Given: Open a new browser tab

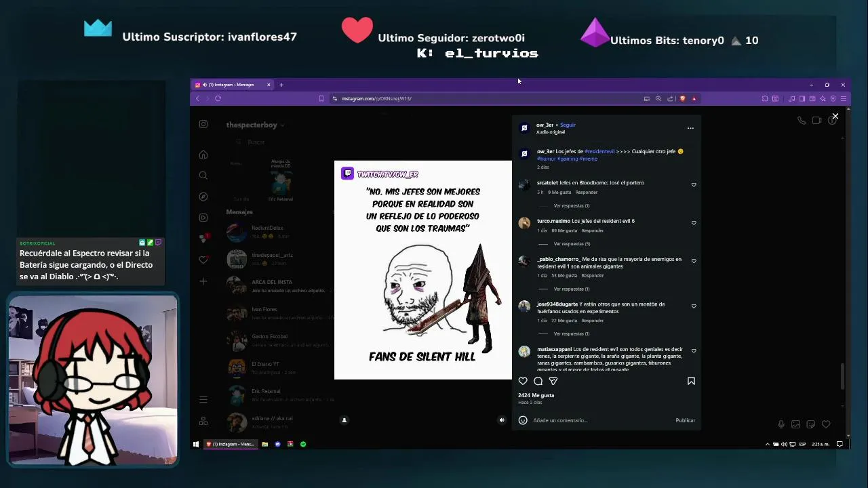Looking at the screenshot, I should pyautogui.click(x=281, y=85).
